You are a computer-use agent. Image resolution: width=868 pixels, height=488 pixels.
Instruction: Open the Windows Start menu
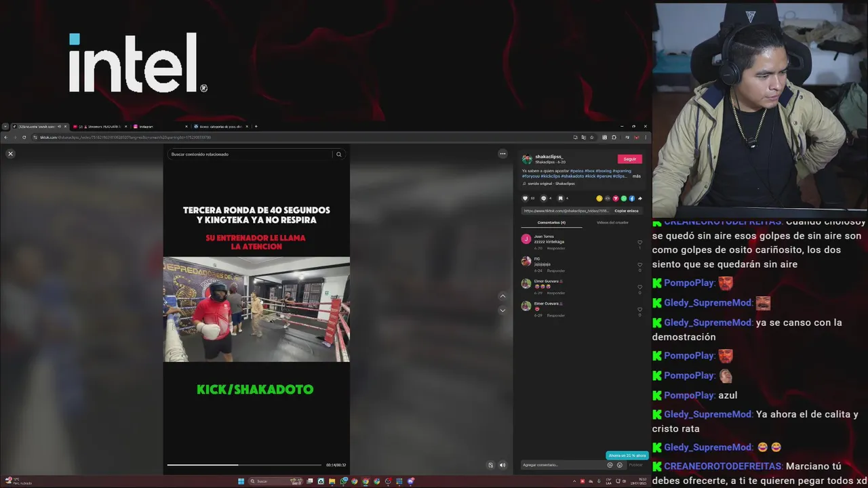(241, 481)
